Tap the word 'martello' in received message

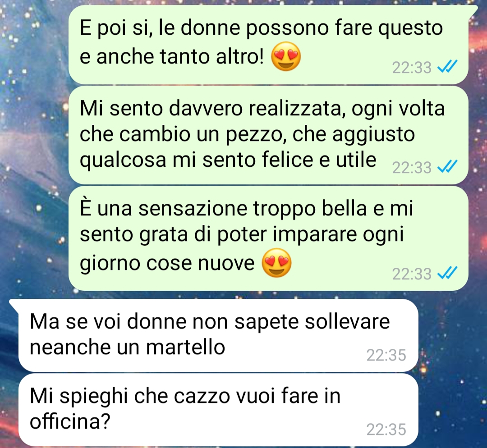coord(185,347)
